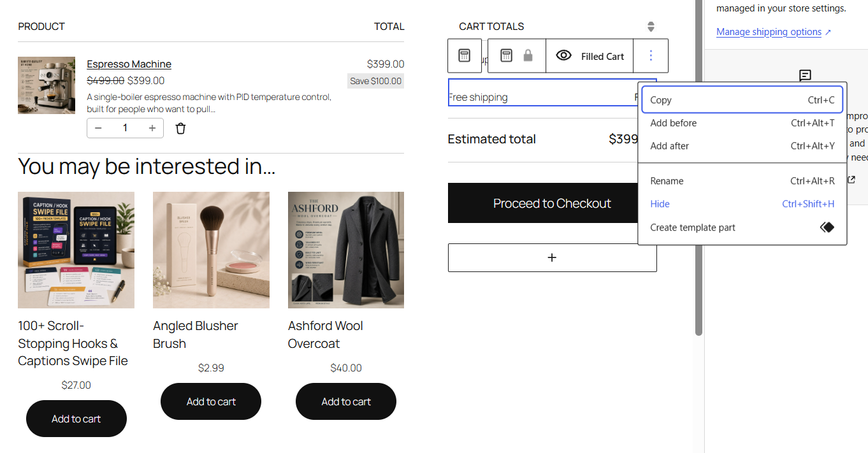This screenshot has width=868, height=453.
Task: Click the template part diamond icon in menu
Action: tap(827, 227)
